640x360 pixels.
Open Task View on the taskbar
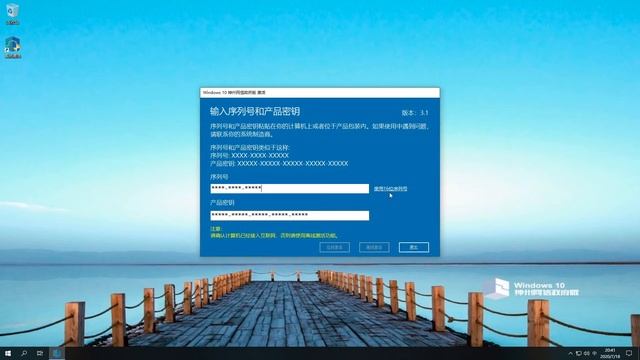tap(40, 353)
